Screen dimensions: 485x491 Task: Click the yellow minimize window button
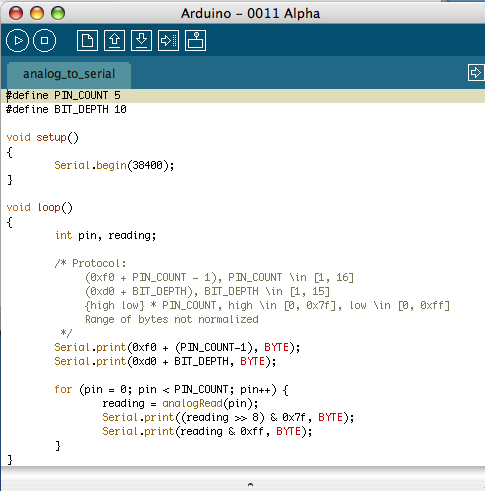pyautogui.click(x=37, y=13)
